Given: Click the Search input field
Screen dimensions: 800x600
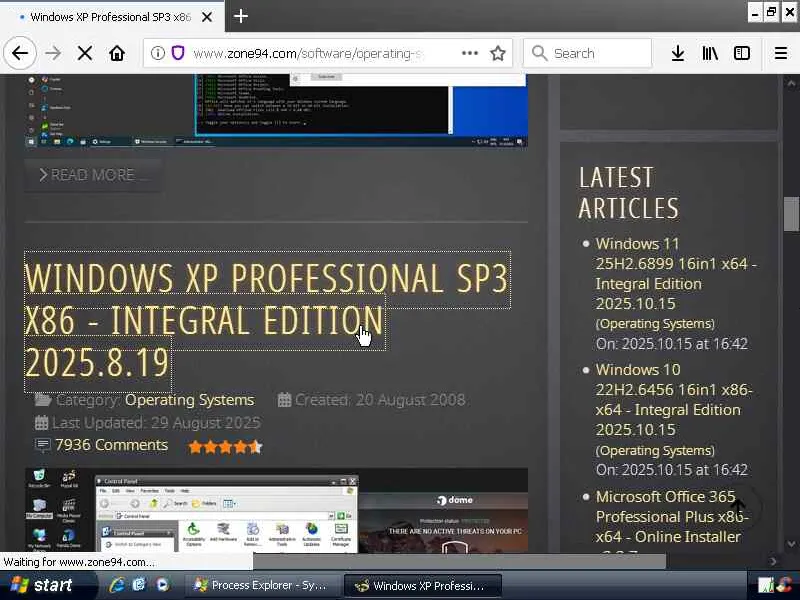Looking at the screenshot, I should [x=588, y=53].
